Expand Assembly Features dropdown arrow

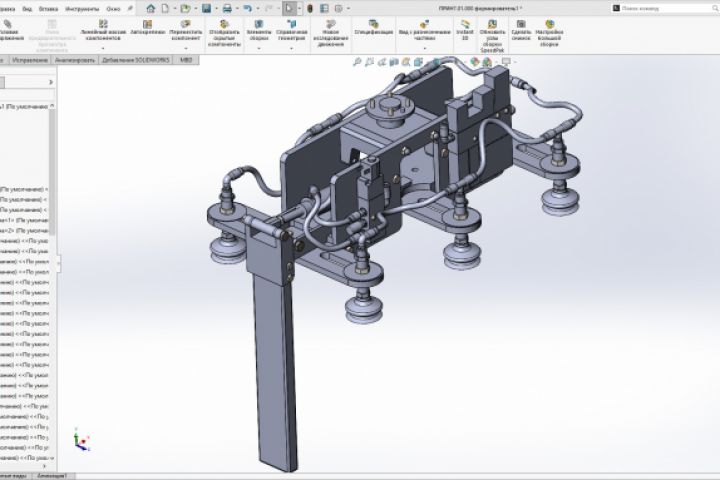pyautogui.click(x=259, y=48)
